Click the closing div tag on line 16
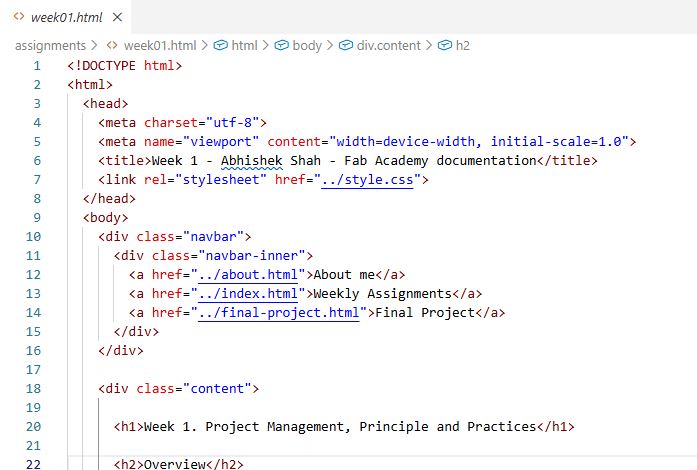Screen dimensions: 697x470 coord(121,351)
